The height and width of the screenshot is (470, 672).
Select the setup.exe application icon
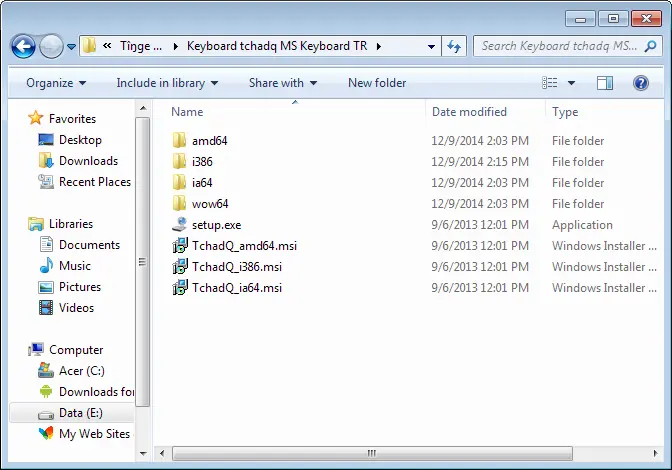point(179,225)
